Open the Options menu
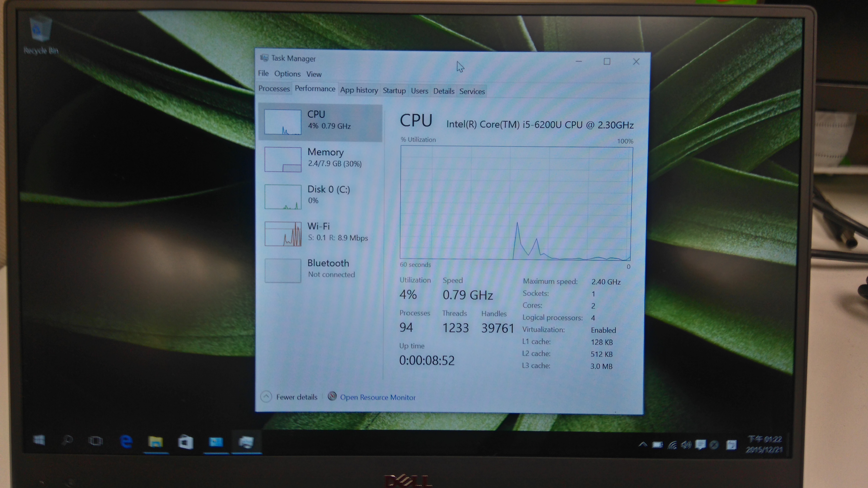 point(287,74)
